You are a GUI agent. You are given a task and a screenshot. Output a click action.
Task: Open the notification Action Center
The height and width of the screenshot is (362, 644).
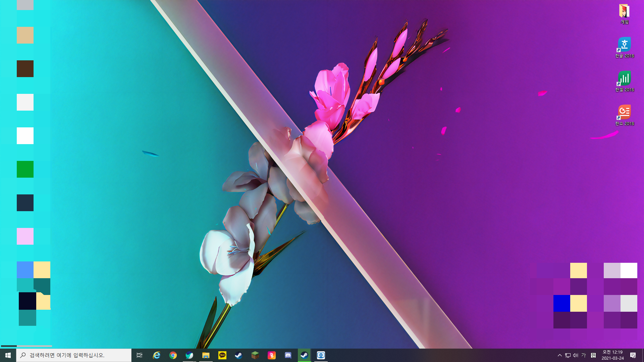(x=633, y=355)
